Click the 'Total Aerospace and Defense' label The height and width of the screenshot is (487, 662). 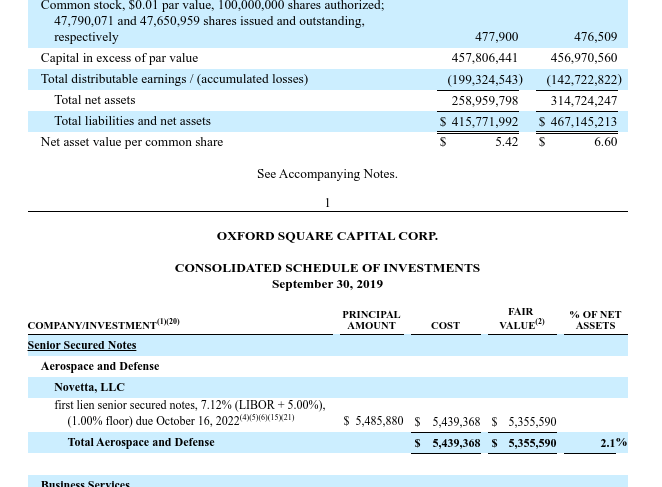(x=141, y=442)
